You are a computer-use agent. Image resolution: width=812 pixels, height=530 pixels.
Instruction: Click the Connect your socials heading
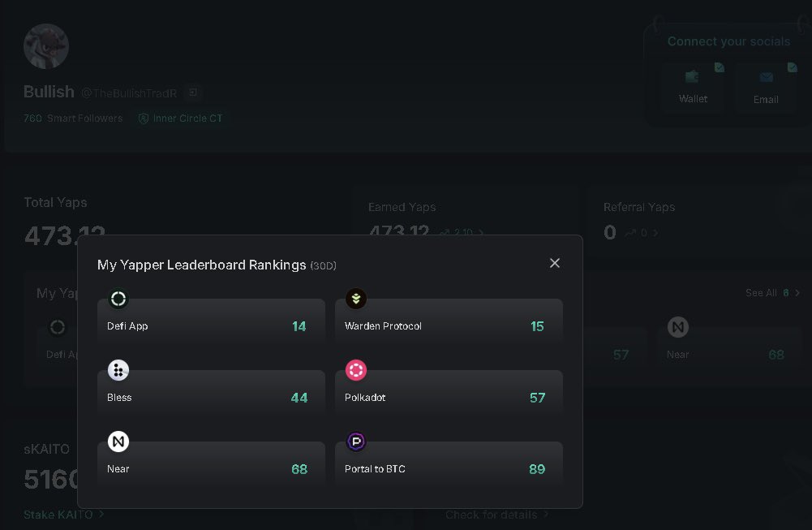coord(728,41)
